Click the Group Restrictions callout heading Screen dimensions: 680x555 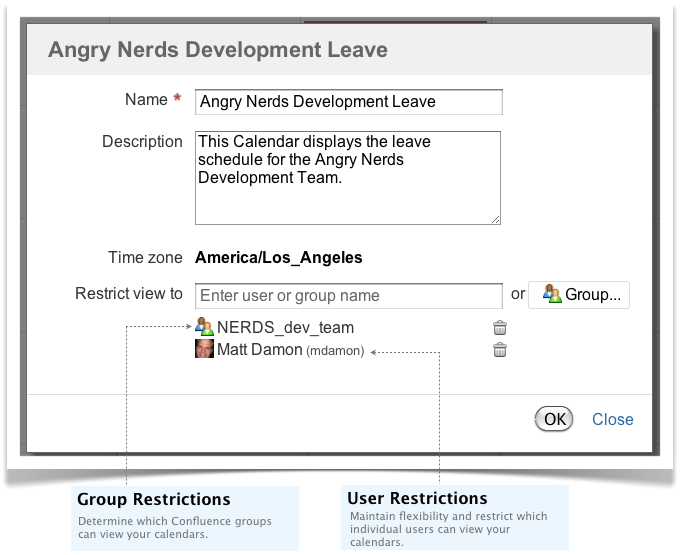(154, 499)
